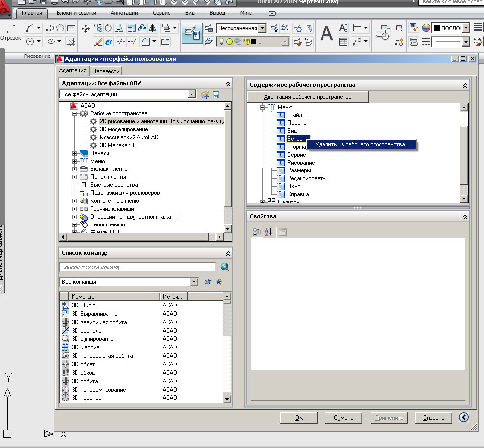484x448 pixels.
Task: Click the categorized view icon in Свойства
Action: click(x=257, y=232)
